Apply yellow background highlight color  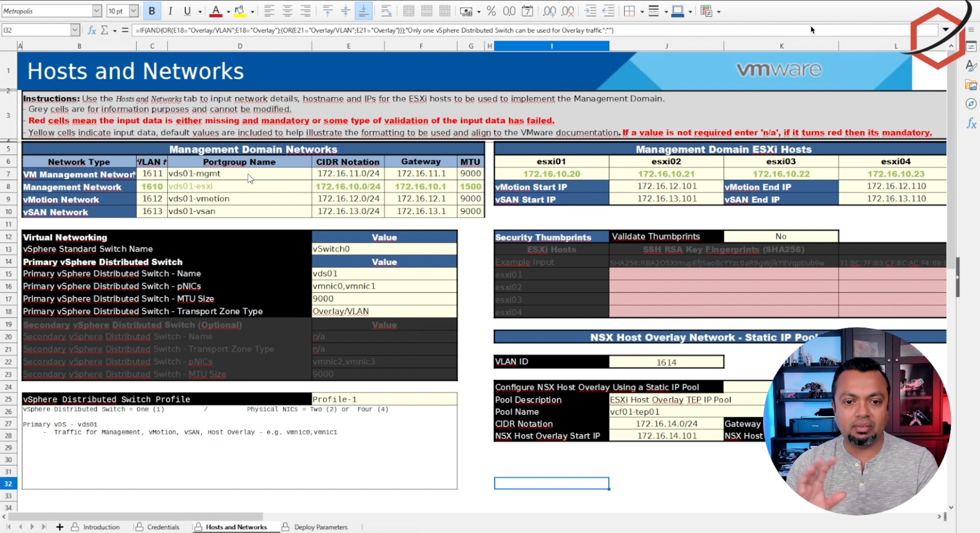tap(240, 11)
